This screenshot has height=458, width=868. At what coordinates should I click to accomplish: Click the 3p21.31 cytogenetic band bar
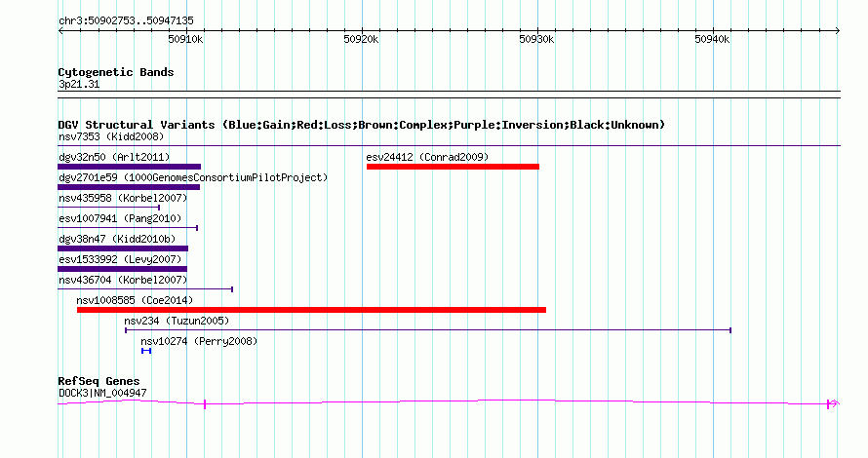click(449, 95)
